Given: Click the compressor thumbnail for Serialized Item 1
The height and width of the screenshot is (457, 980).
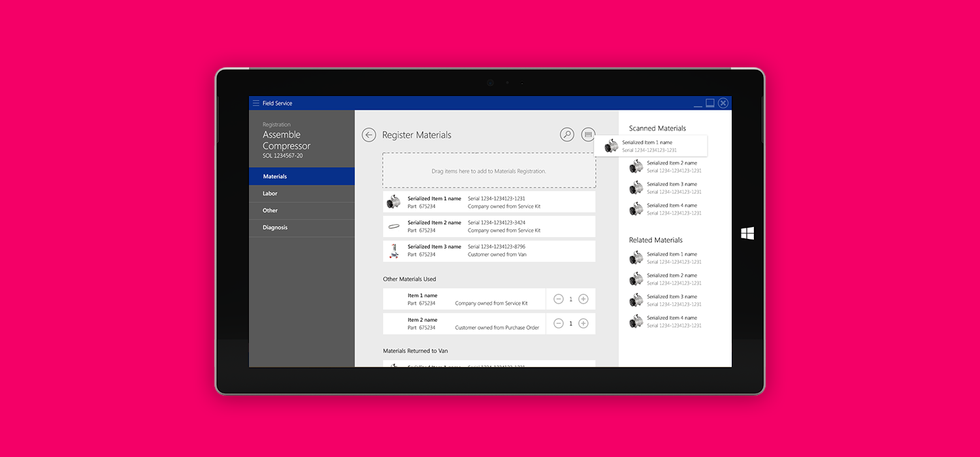Looking at the screenshot, I should (393, 202).
